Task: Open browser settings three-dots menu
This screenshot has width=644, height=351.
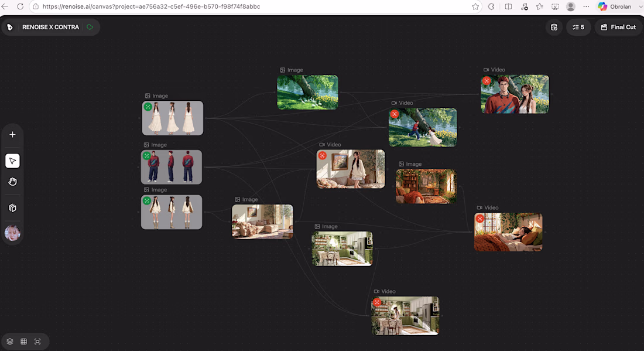Action: pyautogui.click(x=586, y=6)
